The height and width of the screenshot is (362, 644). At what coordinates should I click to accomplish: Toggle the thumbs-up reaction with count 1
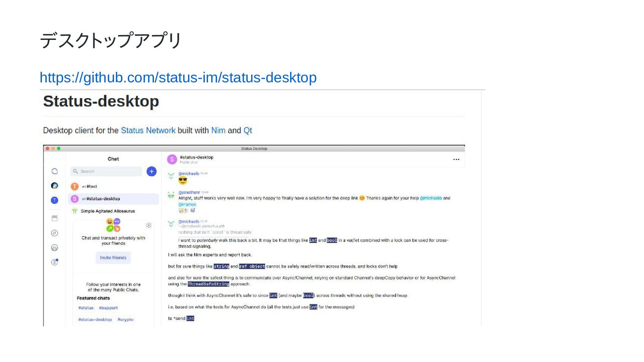(x=183, y=210)
